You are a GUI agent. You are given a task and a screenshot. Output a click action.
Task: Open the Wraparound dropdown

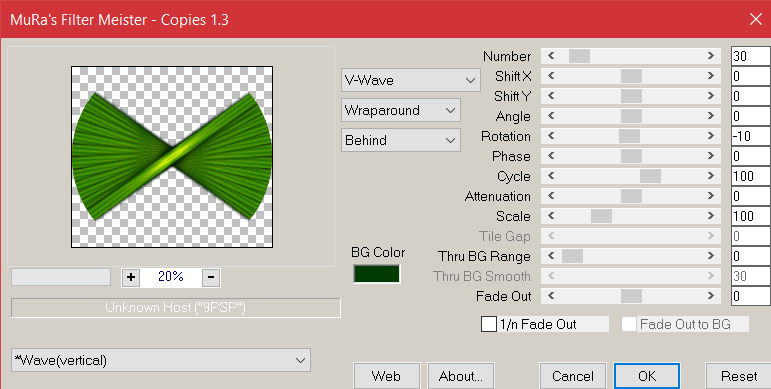click(x=401, y=110)
